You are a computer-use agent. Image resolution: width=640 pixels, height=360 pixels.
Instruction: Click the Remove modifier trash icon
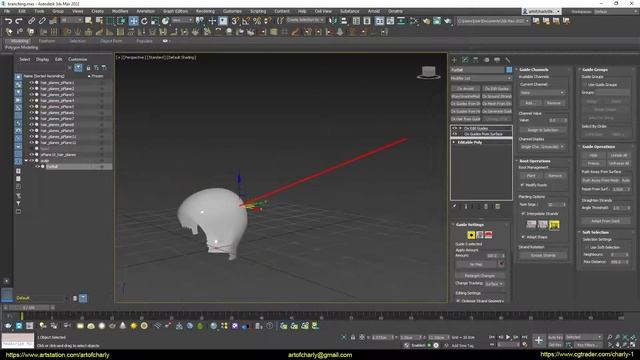click(486, 207)
